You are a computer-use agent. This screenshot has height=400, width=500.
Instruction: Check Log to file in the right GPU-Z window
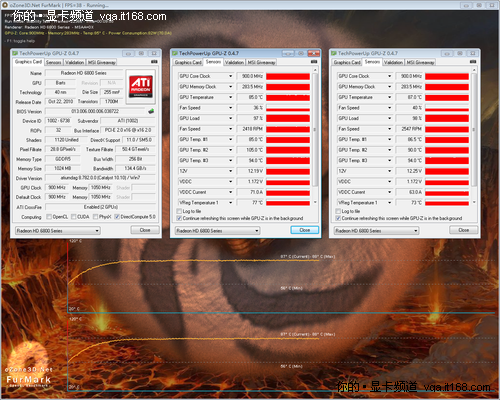[x=338, y=211]
